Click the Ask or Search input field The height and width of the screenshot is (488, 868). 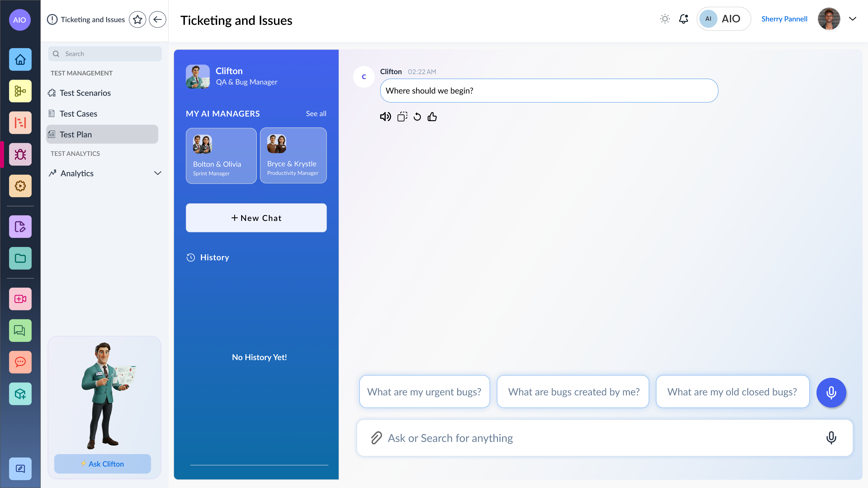[x=600, y=438]
